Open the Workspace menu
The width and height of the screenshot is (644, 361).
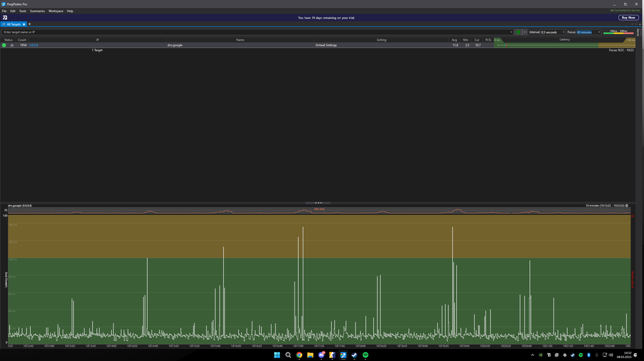[x=56, y=11]
